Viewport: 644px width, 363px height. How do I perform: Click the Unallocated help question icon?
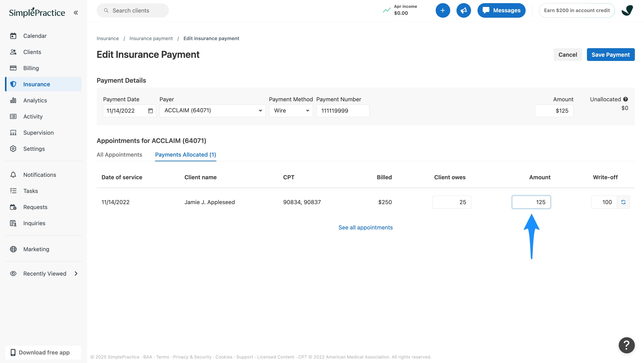tap(625, 99)
